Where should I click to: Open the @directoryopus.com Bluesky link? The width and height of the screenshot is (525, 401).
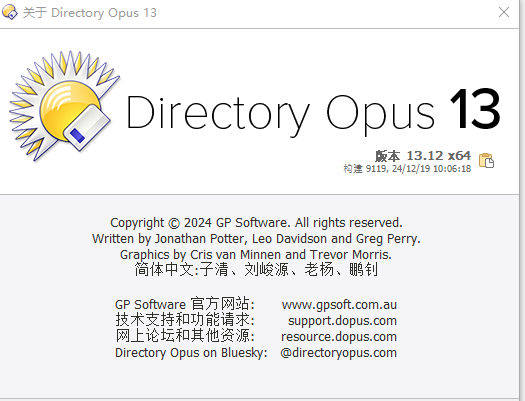pos(339,353)
